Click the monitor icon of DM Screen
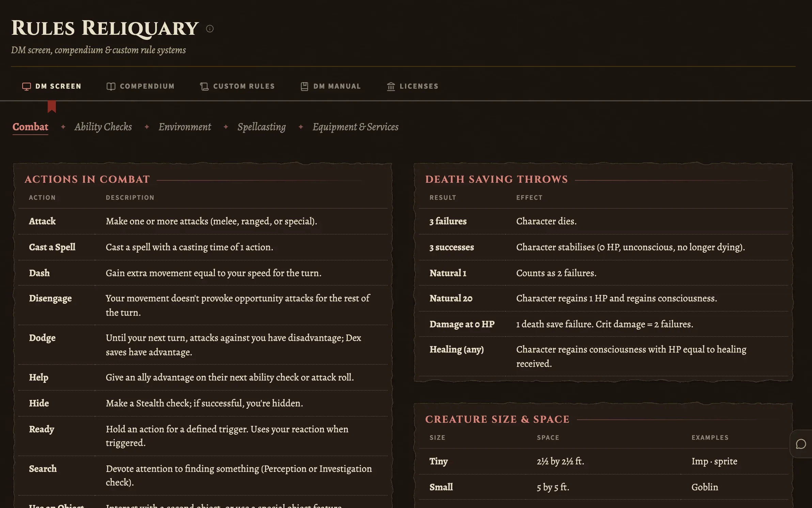 [x=27, y=87]
